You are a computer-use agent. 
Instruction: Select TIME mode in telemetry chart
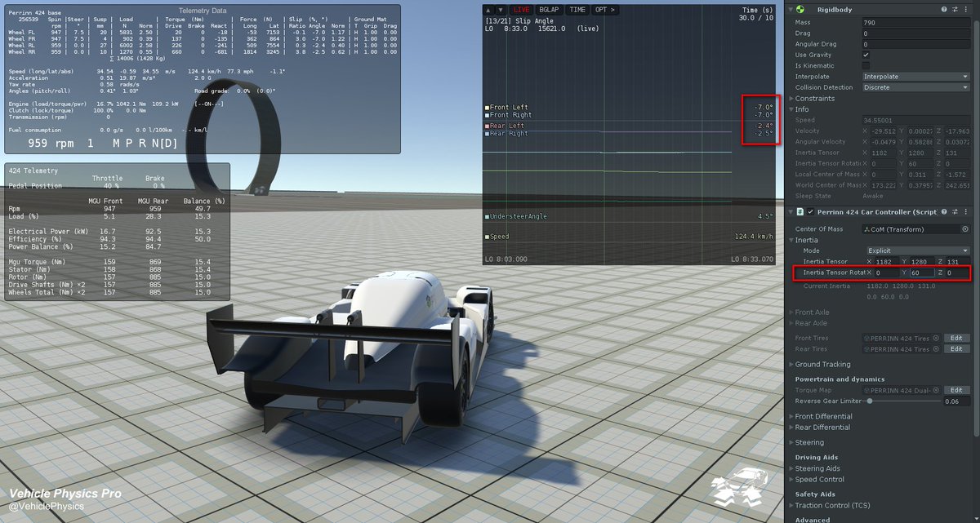578,10
